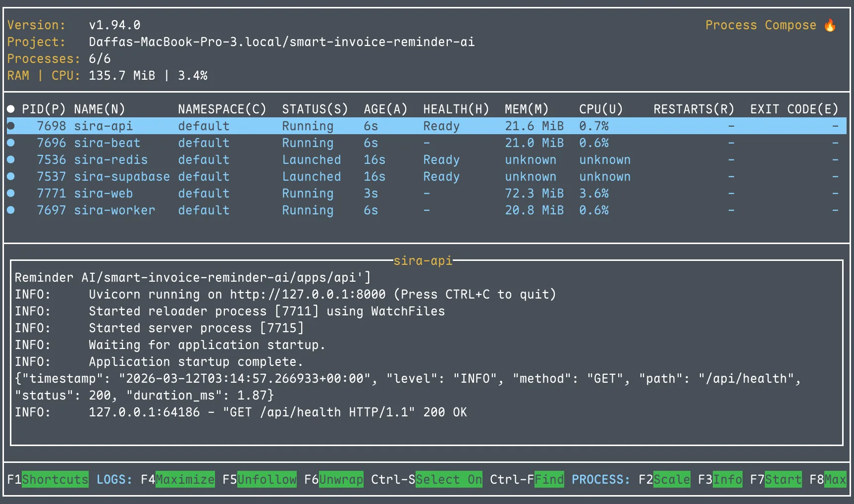854x504 pixels.
Task: Click the flame icon beside Process Compose
Action: (829, 25)
